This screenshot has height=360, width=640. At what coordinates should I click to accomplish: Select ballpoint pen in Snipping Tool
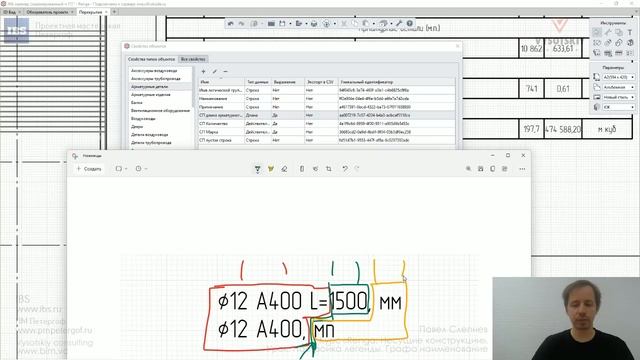point(258,169)
